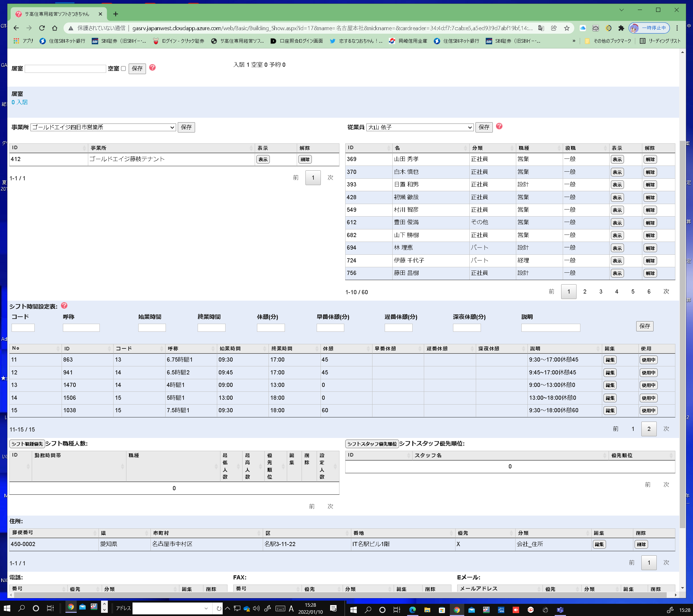The image size is (693, 616).
Task: Toggle the 空室 checkbox
Action: pyautogui.click(x=124, y=68)
